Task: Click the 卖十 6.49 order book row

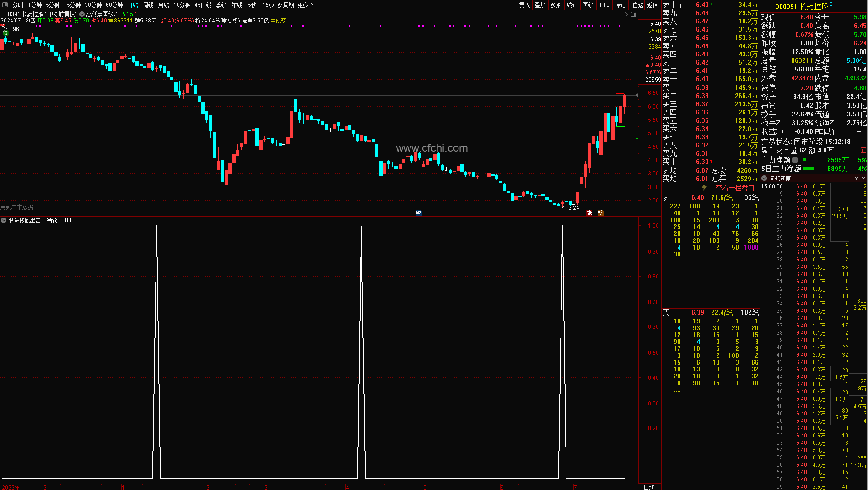Action: pyautogui.click(x=710, y=5)
